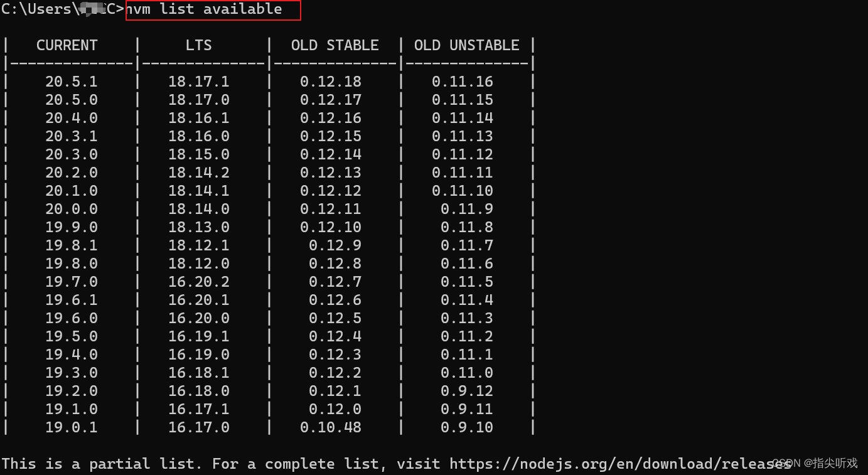Screen dimensions: 868x475
Task: Select old stable version 0.12.9
Action: pyautogui.click(x=335, y=246)
